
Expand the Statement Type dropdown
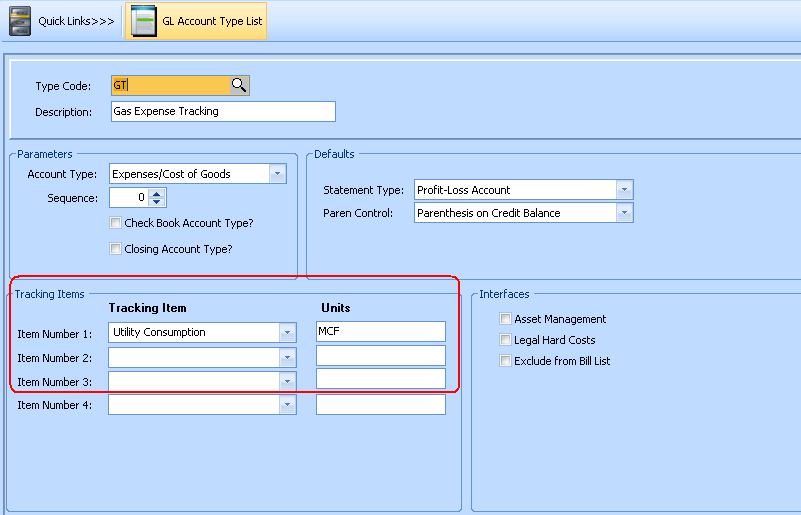624,190
